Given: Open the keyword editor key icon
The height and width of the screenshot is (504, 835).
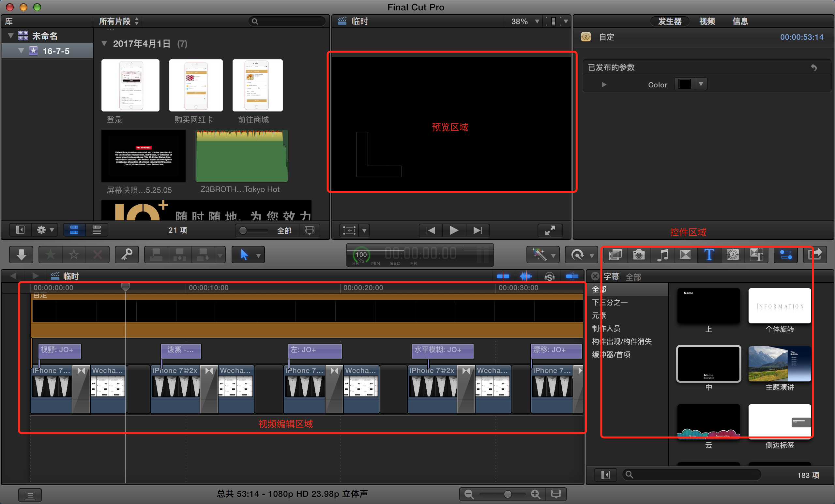Looking at the screenshot, I should click(127, 254).
